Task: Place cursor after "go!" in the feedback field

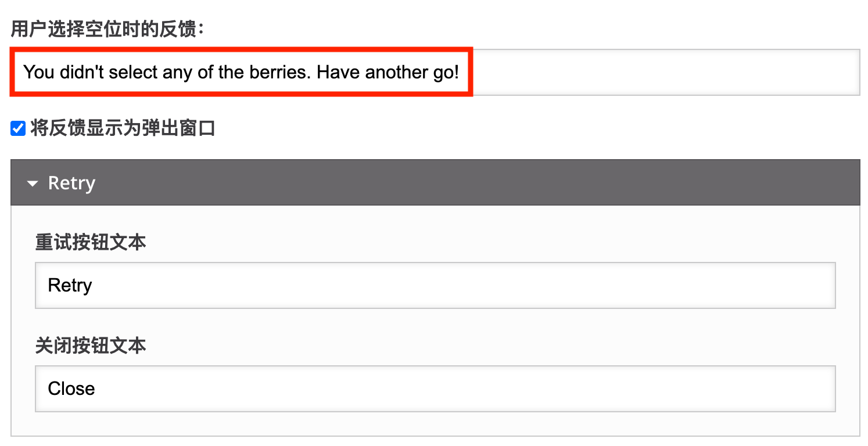Action: tap(460, 73)
